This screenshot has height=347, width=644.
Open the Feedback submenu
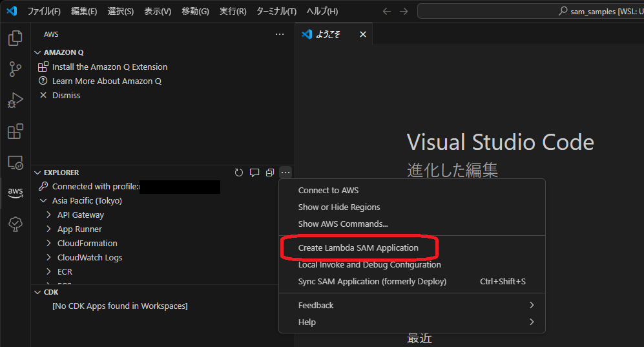click(x=412, y=305)
